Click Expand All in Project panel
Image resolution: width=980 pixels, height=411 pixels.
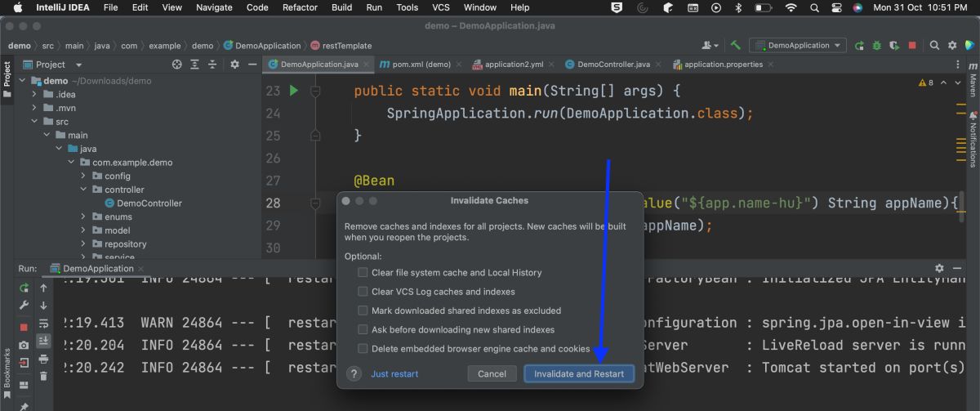tap(196, 65)
